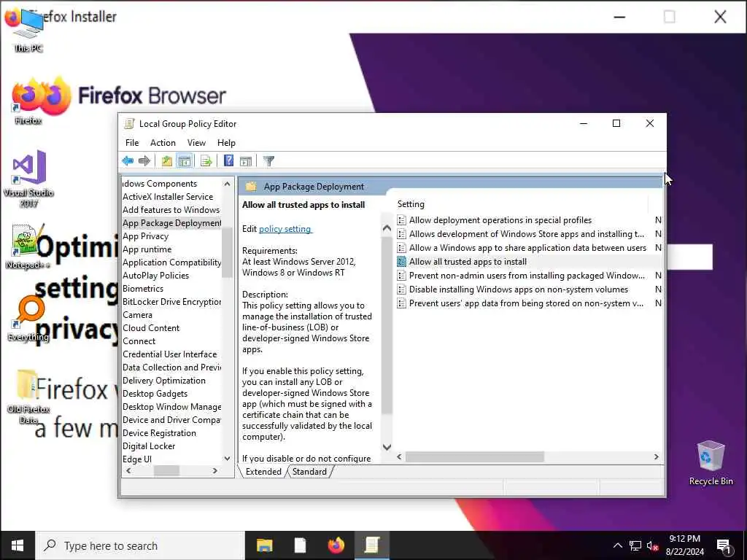Image resolution: width=747 pixels, height=560 pixels.
Task: Select the Visual Studio 2017 desktop icon
Action: (28, 179)
